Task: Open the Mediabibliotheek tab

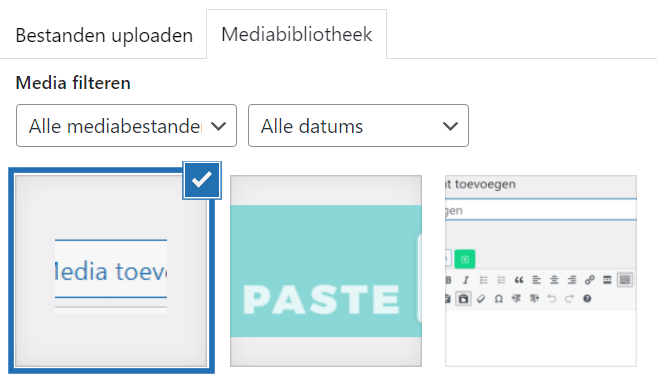Action: 297,34
